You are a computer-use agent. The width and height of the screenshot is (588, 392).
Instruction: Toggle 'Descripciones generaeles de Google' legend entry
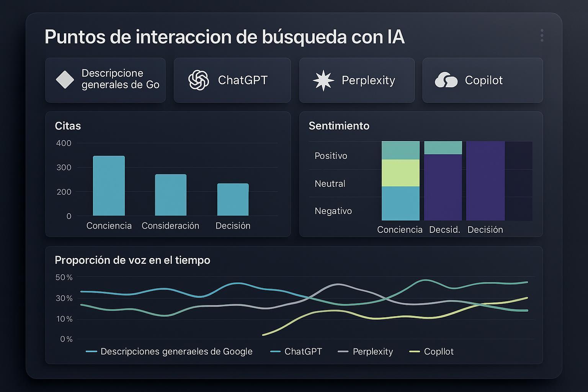[x=176, y=351]
